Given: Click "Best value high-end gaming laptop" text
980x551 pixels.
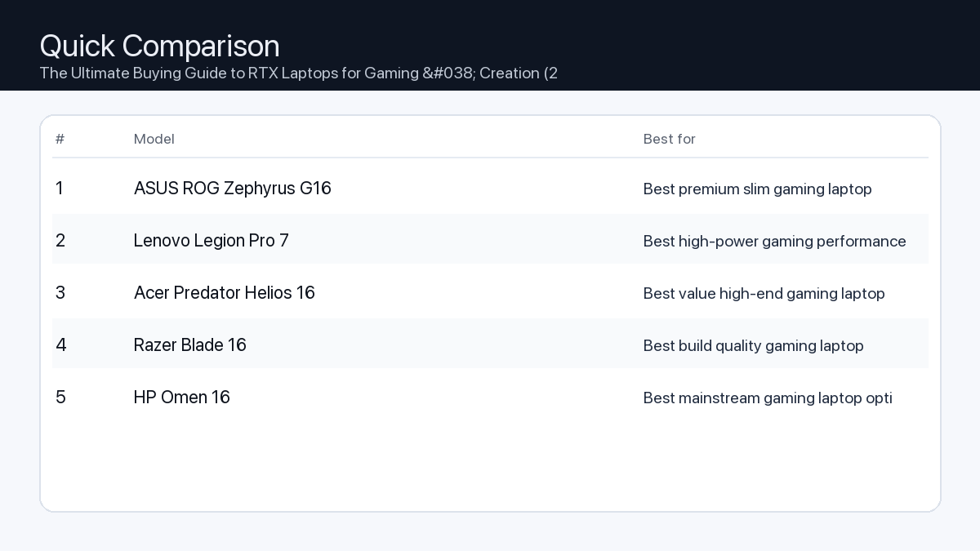Looking at the screenshot, I should coord(764,294).
